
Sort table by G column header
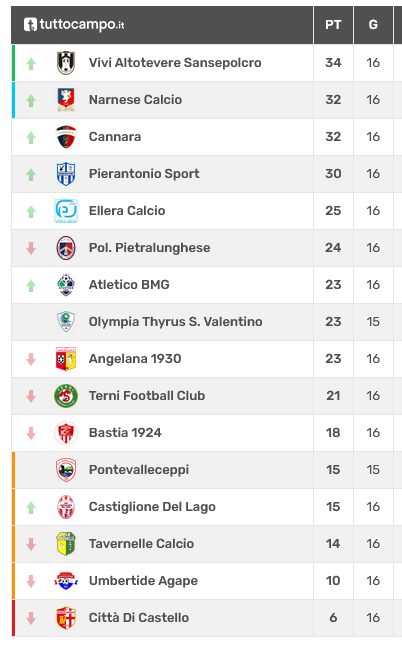click(x=373, y=25)
